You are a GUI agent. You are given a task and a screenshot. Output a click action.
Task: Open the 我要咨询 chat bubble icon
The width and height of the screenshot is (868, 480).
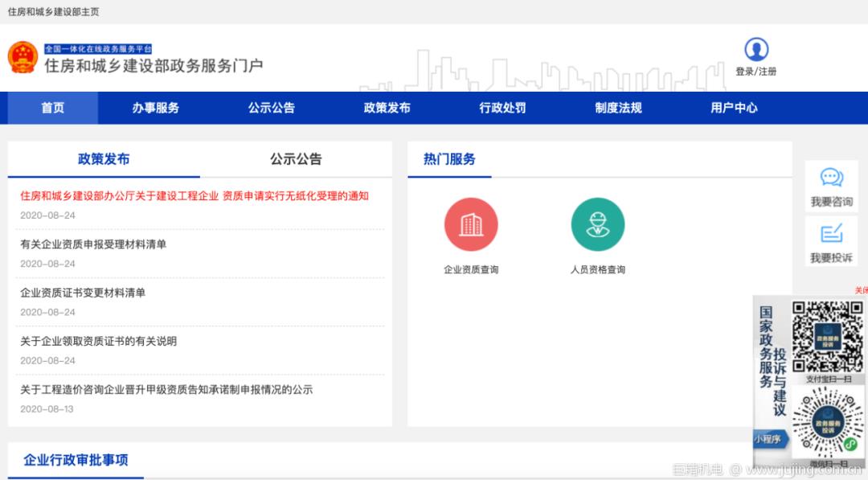[830, 178]
